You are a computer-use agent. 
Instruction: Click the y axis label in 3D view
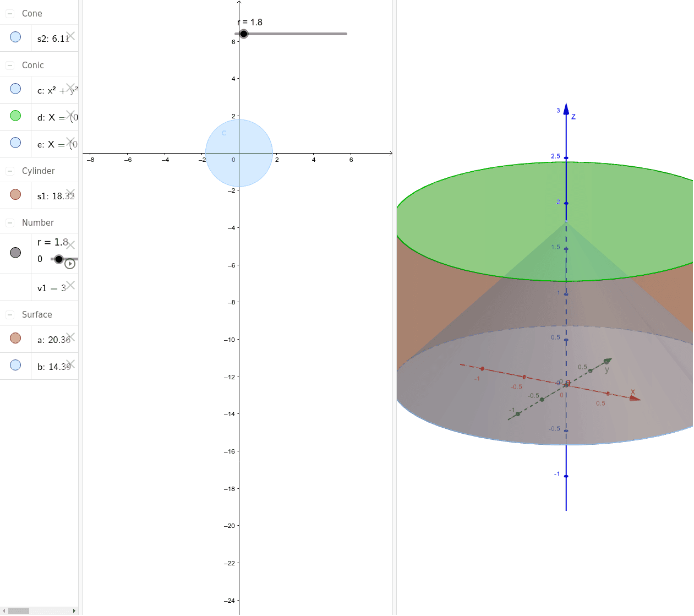[607, 370]
